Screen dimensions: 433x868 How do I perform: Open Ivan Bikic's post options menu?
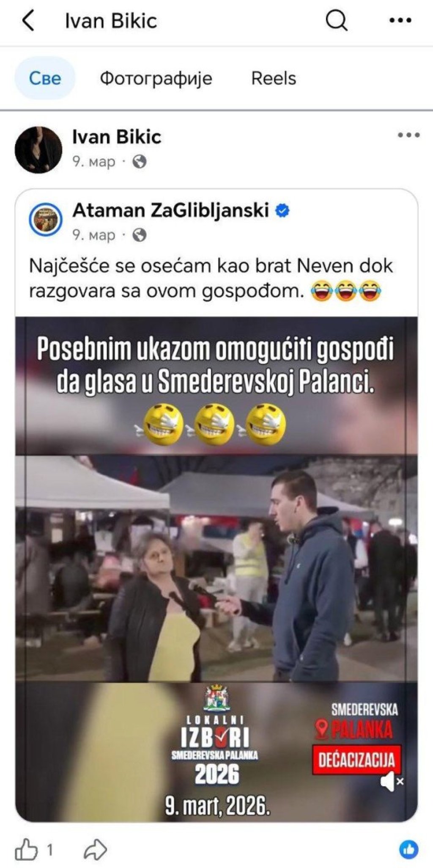pyautogui.click(x=408, y=135)
